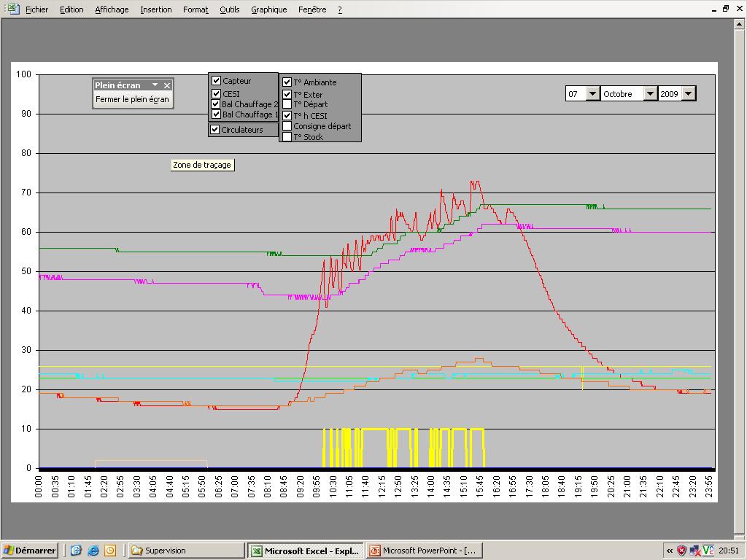Switch to Microsoft Excel taskbar button

pyautogui.click(x=306, y=551)
